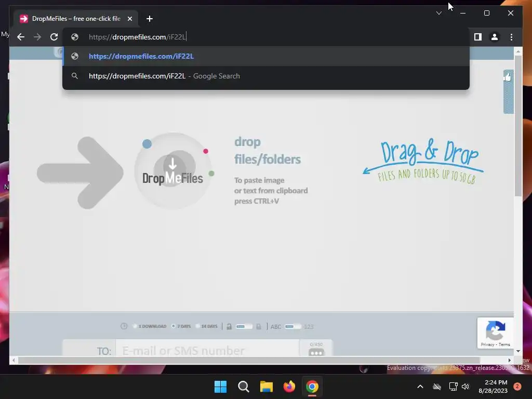Switch to the DropMeFiles tab
This screenshot has height=399, width=532.
pos(76,19)
